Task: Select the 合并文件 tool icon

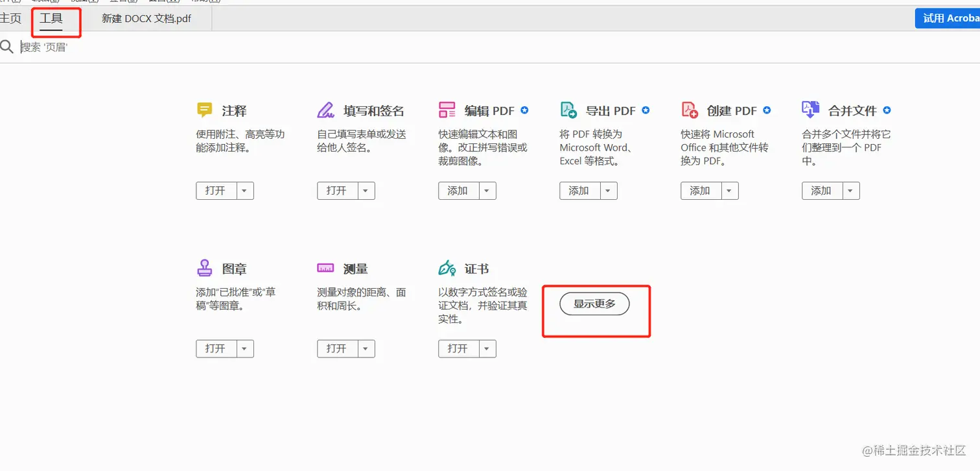Action: point(811,110)
